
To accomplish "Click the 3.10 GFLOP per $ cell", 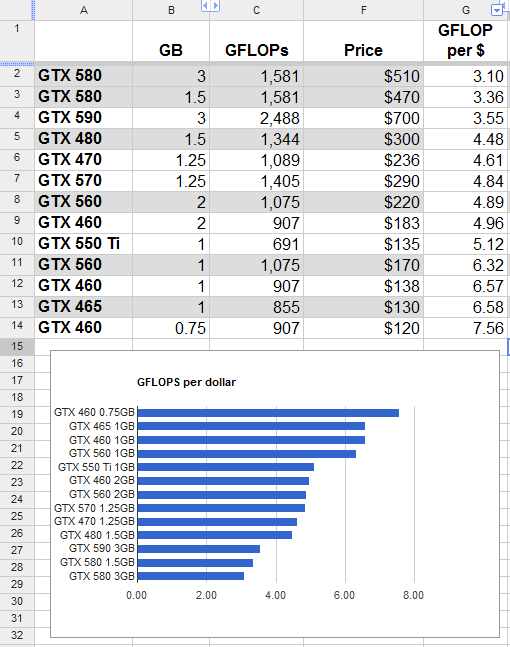I will click(x=465, y=76).
